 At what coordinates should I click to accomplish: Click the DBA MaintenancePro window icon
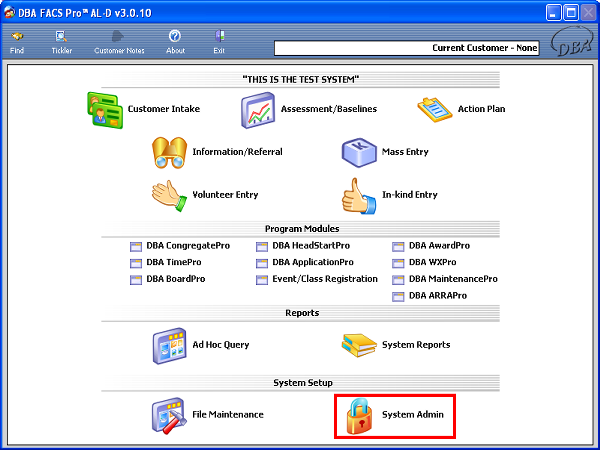click(398, 280)
